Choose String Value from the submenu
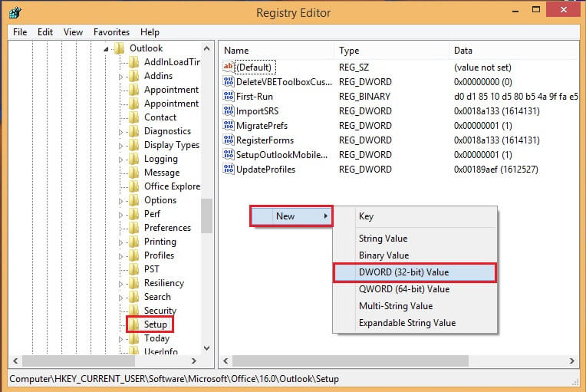 pyautogui.click(x=415, y=239)
